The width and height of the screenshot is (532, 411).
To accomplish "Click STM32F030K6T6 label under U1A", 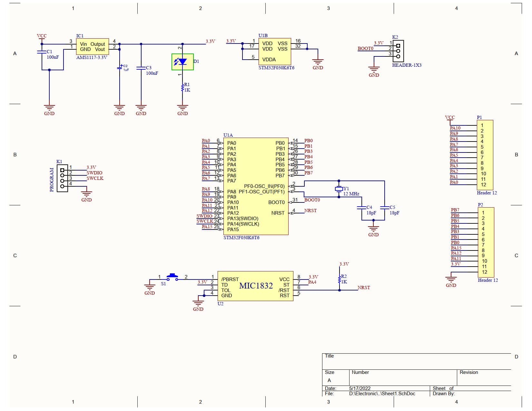I will click(241, 238).
